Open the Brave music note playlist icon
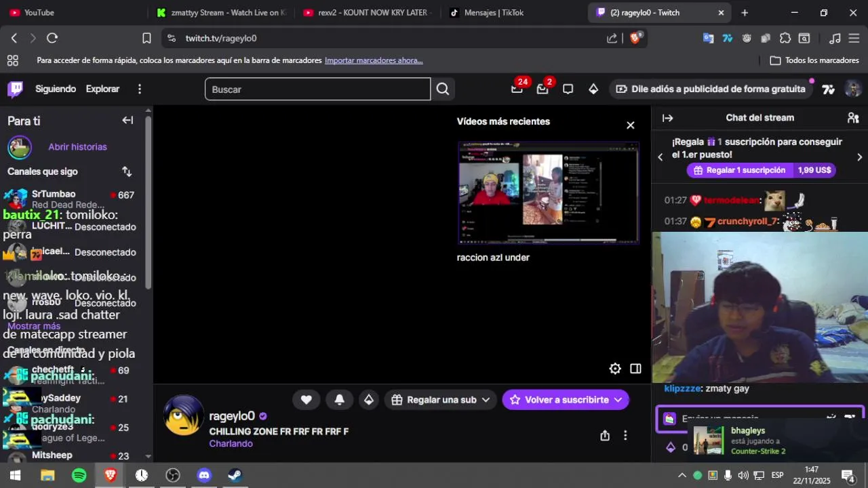Image resolution: width=868 pixels, height=488 pixels. (835, 38)
